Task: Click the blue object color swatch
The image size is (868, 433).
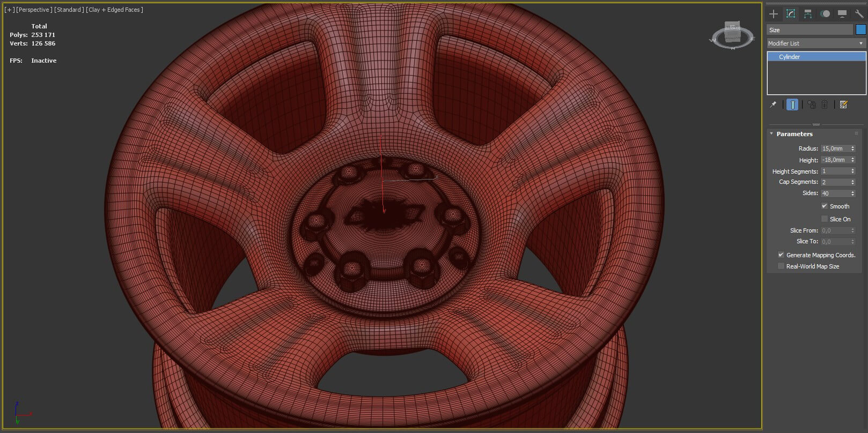Action: [860, 30]
